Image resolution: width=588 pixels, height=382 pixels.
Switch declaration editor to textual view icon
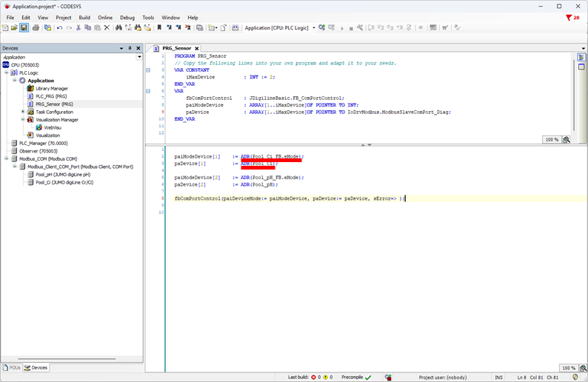point(581,57)
